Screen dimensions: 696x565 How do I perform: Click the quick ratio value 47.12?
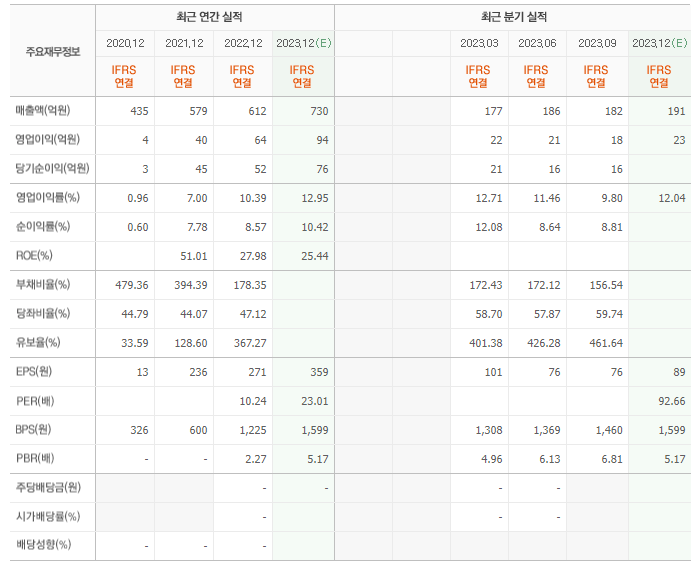(253, 314)
